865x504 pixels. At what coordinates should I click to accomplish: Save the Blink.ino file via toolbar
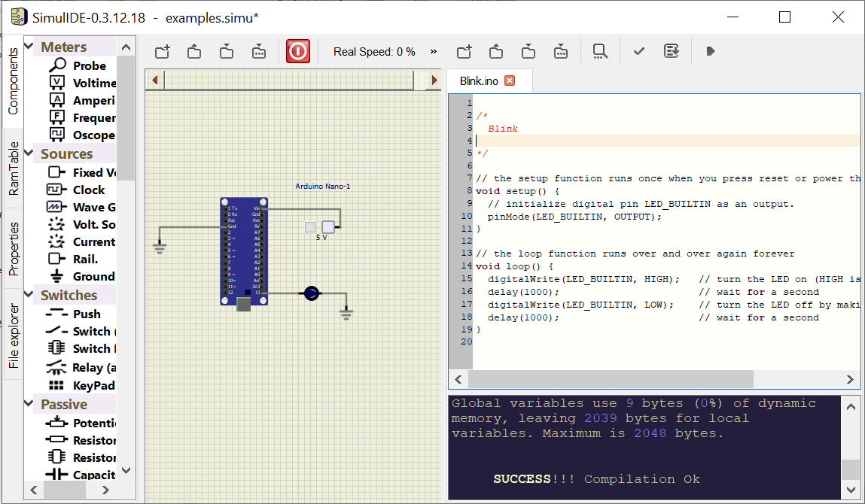pos(528,52)
